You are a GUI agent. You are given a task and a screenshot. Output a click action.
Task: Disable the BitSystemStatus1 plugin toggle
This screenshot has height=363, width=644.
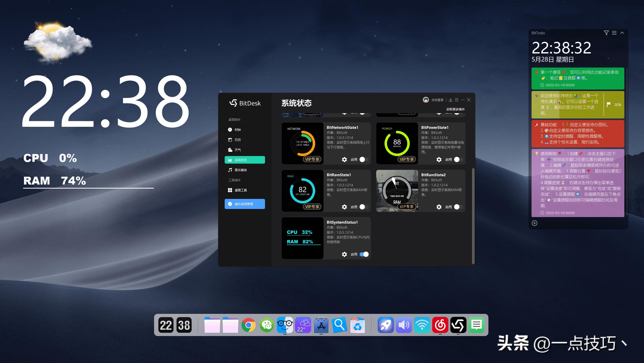click(x=364, y=254)
